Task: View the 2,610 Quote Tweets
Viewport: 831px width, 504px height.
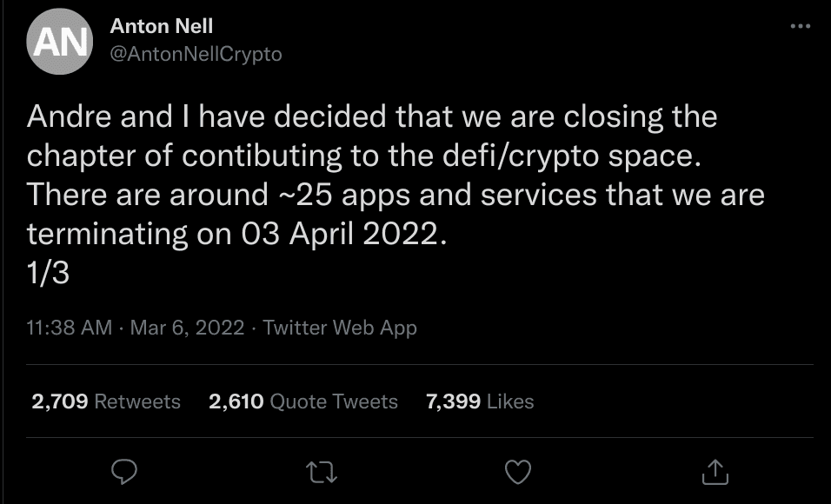Action: 303,401
